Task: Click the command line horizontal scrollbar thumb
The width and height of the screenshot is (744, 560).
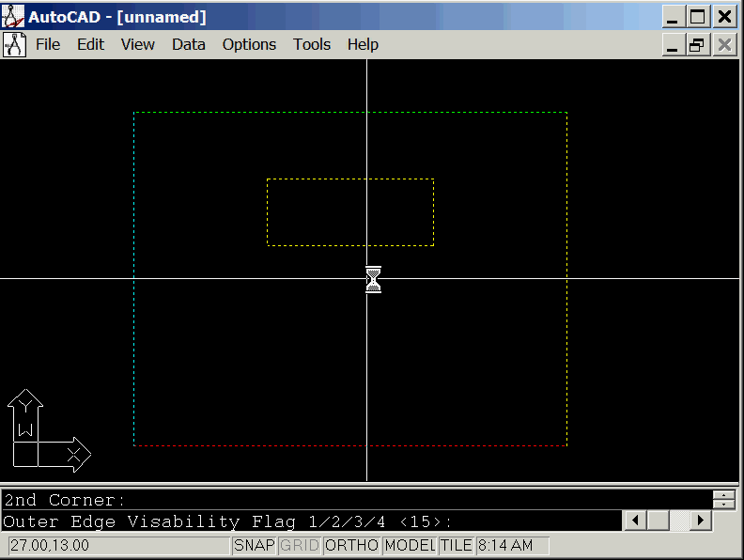Action: 659,521
